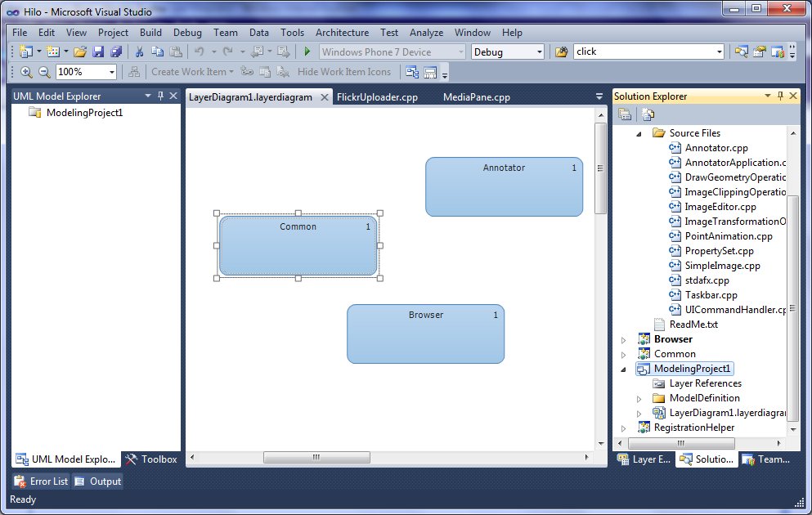The width and height of the screenshot is (812, 515).
Task: Click the Copy icon in the toolbar
Action: pyautogui.click(x=158, y=51)
